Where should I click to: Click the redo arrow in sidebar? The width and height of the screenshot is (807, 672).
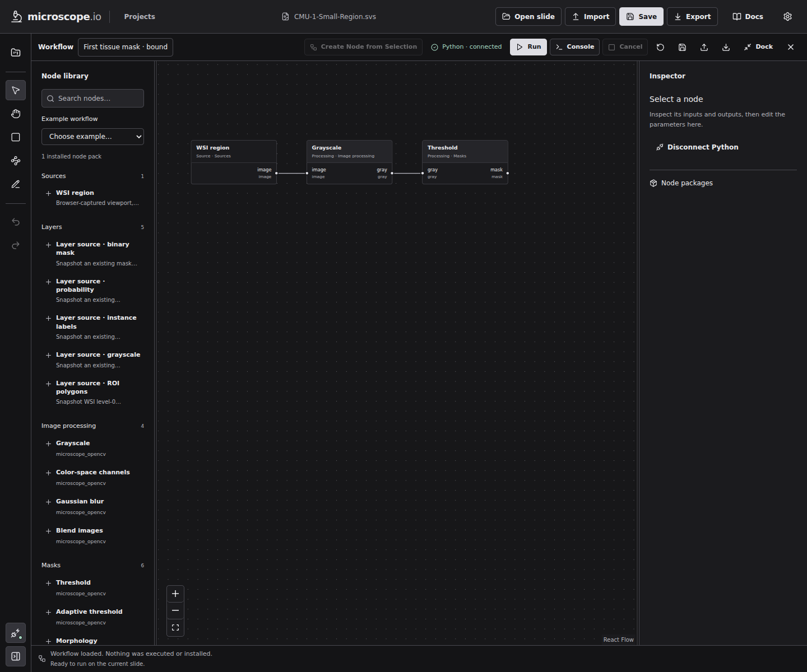(x=16, y=245)
